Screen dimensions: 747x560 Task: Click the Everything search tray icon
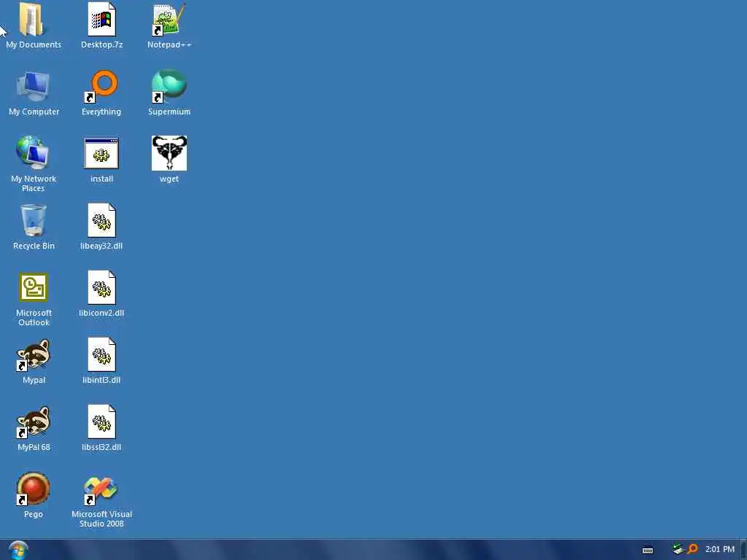(x=692, y=549)
